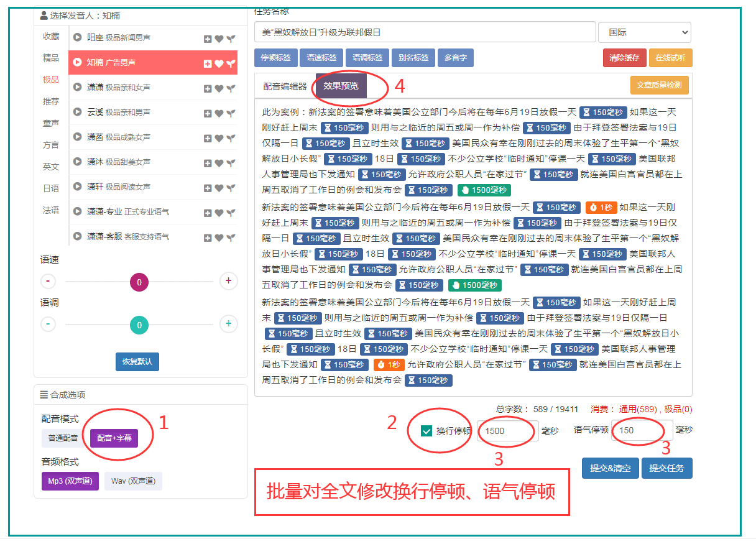Open the 配音编辑器 tab

pyautogui.click(x=285, y=86)
